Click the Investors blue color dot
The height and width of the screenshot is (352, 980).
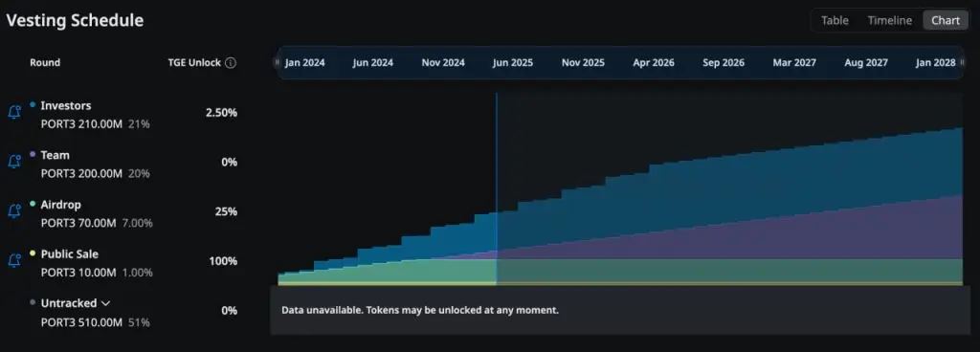click(x=33, y=105)
